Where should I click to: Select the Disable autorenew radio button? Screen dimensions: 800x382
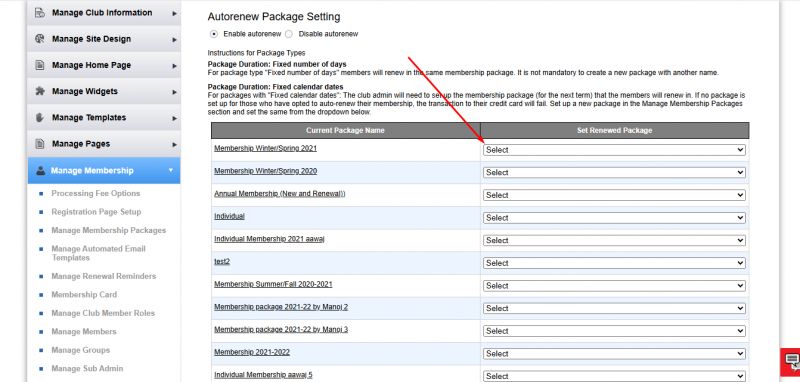289,34
